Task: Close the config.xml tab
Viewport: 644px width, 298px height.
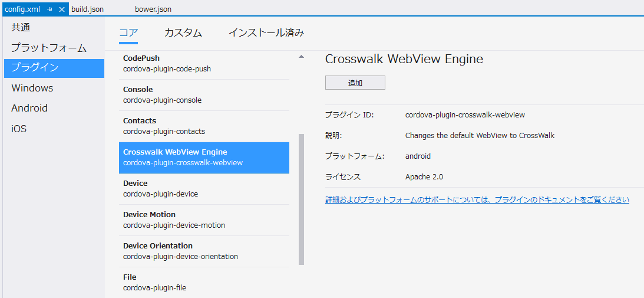Action: tap(61, 9)
